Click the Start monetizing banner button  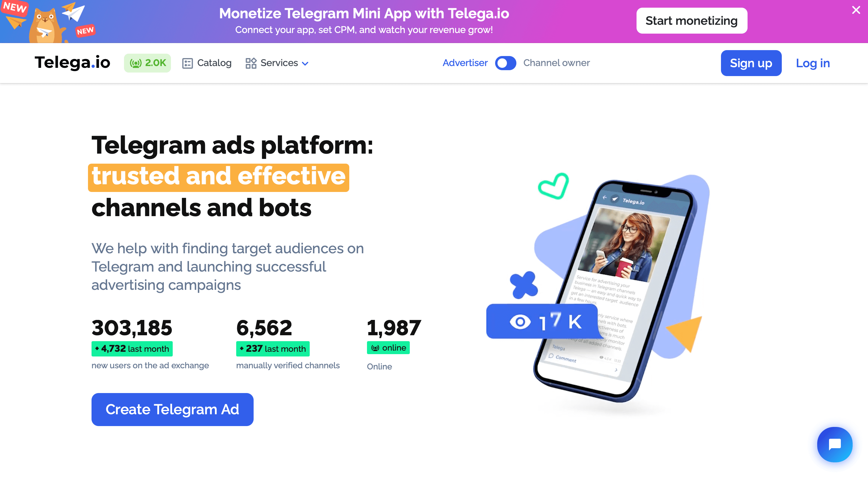pyautogui.click(x=692, y=21)
